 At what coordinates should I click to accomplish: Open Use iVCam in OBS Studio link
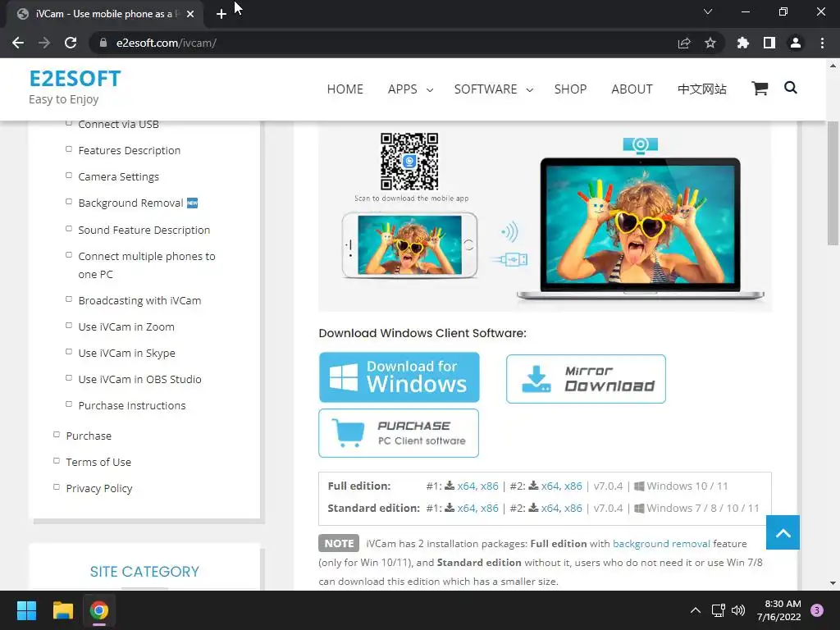139,379
